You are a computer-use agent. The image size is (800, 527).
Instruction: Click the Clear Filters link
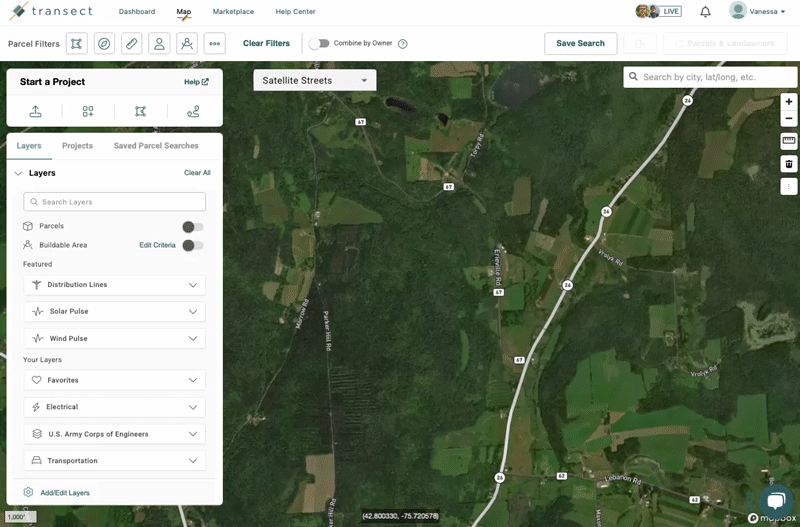pyautogui.click(x=266, y=43)
